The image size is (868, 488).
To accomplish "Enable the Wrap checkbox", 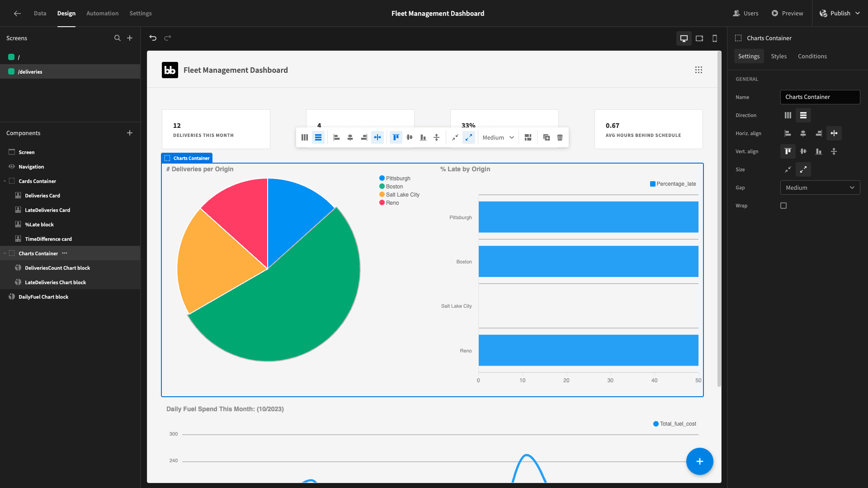I will click(x=783, y=206).
